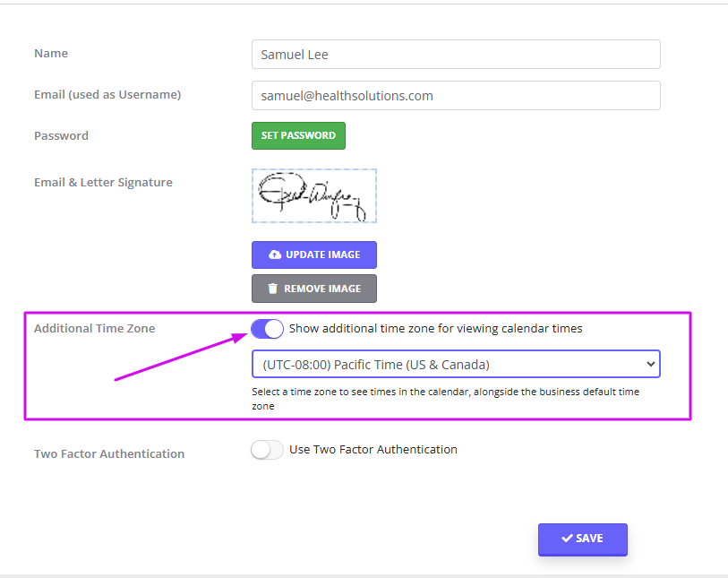Viewport: 728px width, 578px height.
Task: Click the checkmark icon on the Save button
Action: point(567,539)
